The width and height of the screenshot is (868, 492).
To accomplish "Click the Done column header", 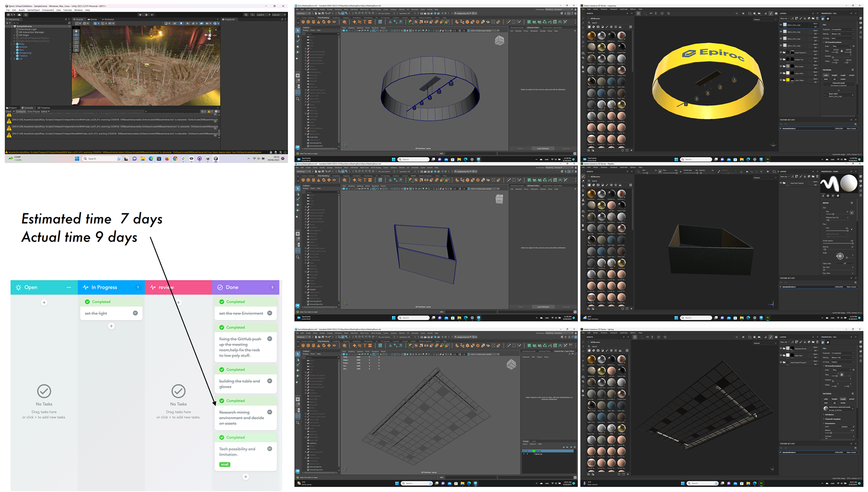I will (245, 287).
